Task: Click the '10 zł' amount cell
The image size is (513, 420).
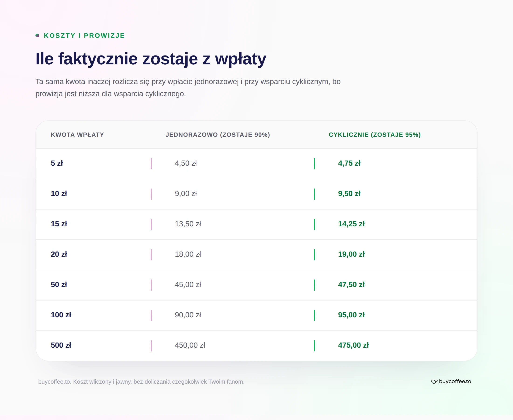Action: 59,193
